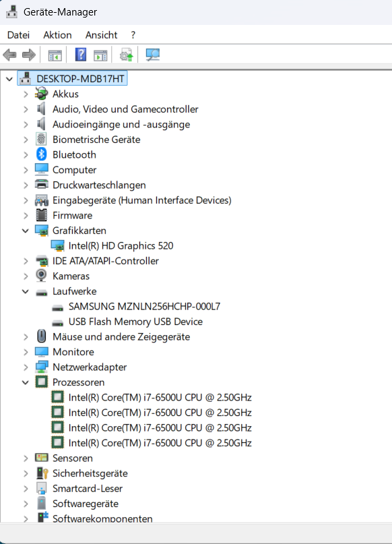The height and width of the screenshot is (544, 392).
Task: Select Intel(R) HD Graphics 520 device
Action: 121,245
